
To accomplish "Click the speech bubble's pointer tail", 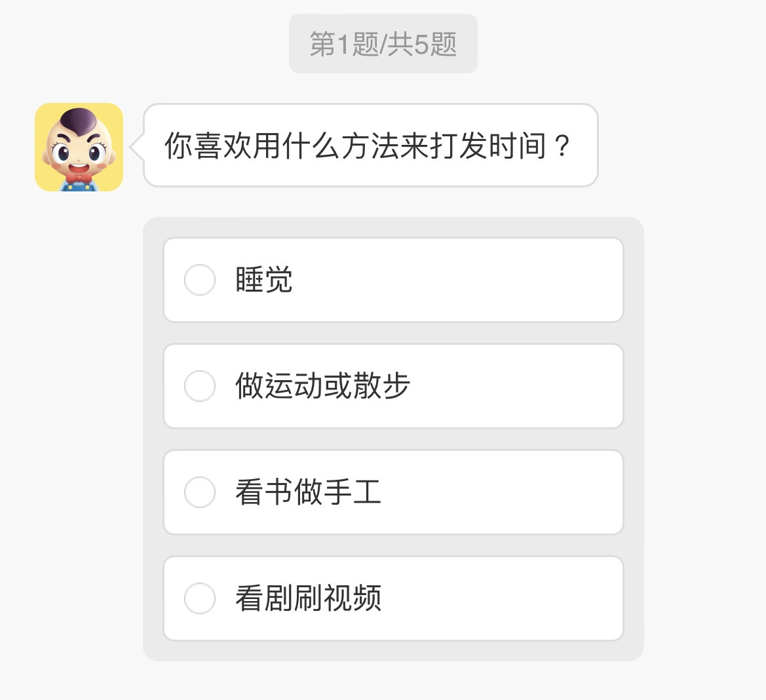I will [137, 147].
